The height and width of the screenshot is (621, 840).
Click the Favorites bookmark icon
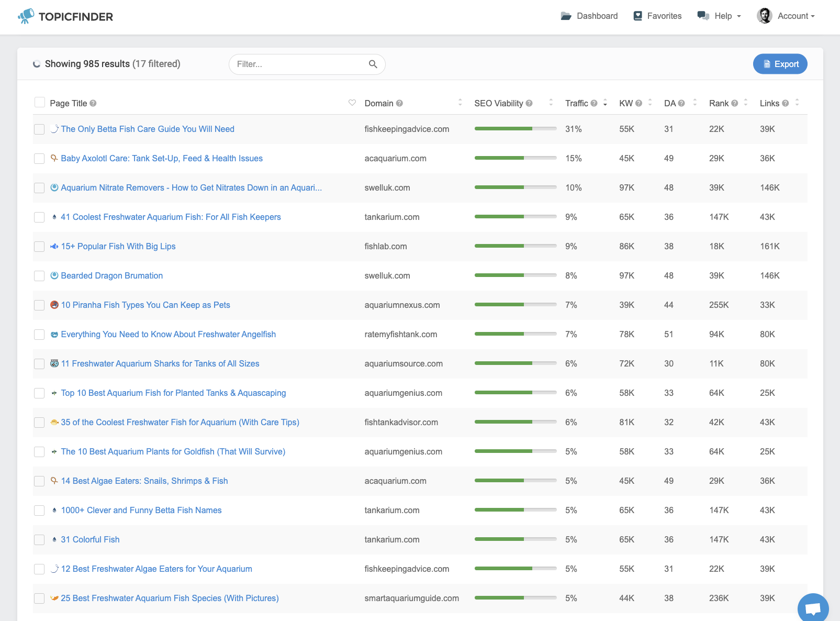click(637, 16)
